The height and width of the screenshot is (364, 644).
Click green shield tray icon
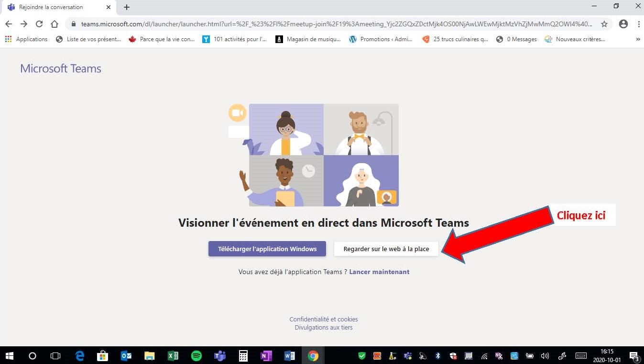point(362,356)
